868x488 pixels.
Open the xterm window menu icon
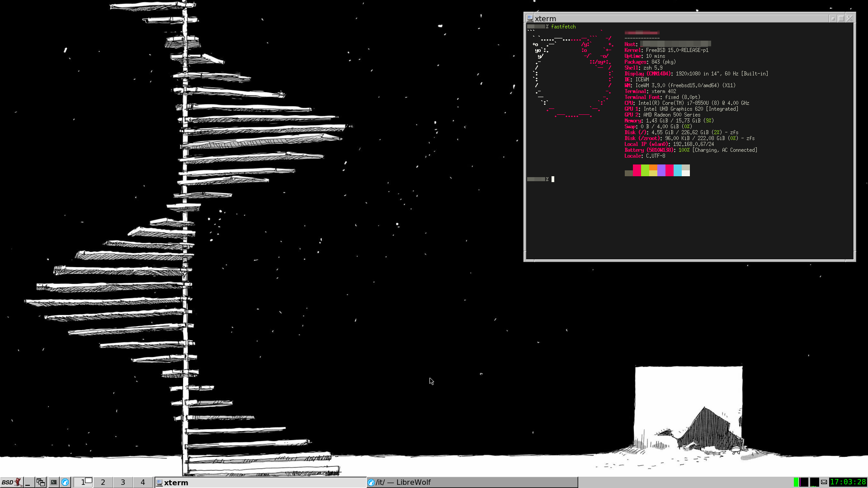[530, 18]
